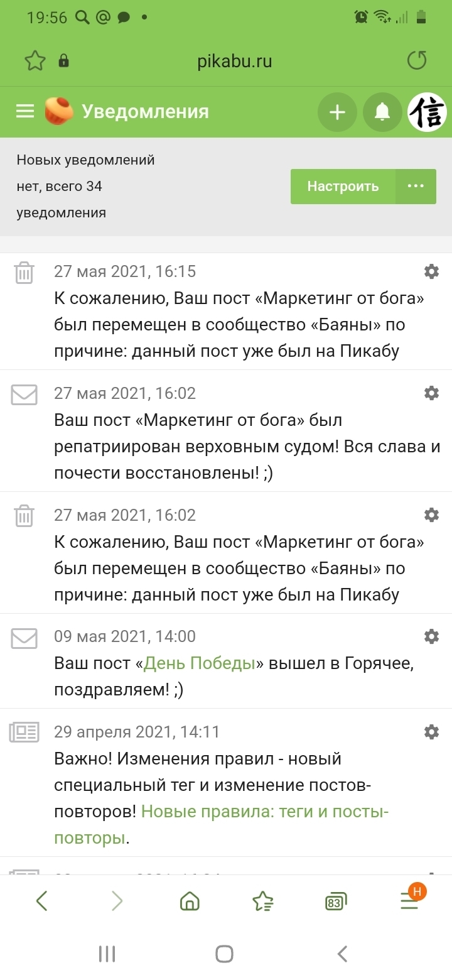
Task: Click the Настроить button
Action: click(343, 187)
